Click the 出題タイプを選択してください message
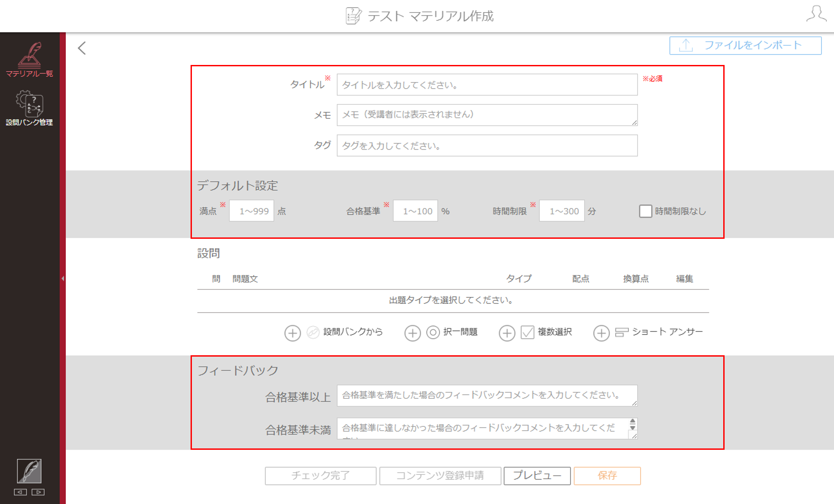The image size is (834, 504). point(451,300)
